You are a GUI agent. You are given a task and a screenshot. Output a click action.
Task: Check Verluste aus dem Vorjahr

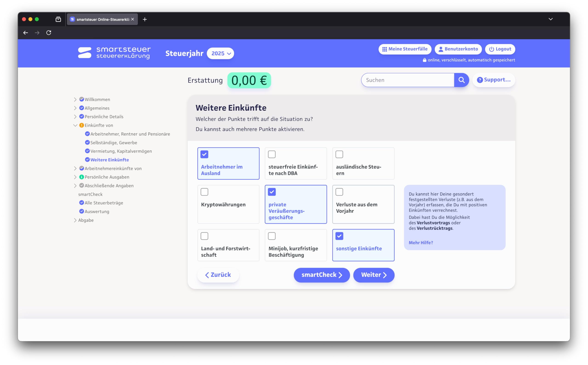(339, 192)
